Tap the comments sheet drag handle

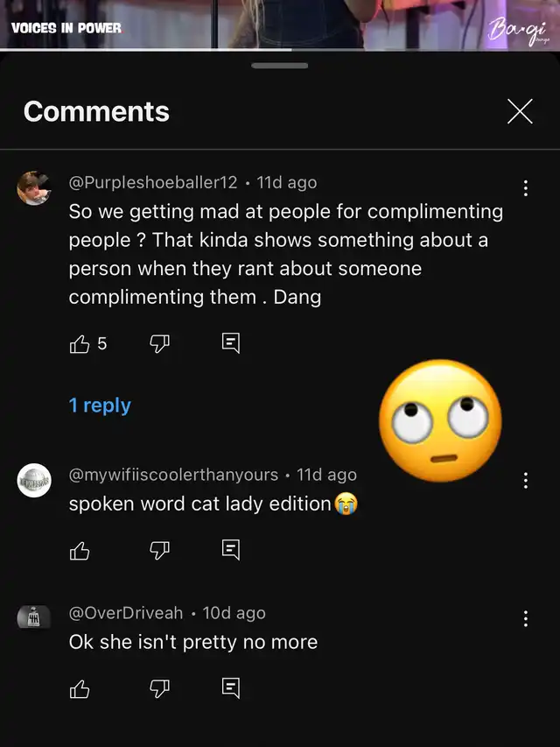point(280,66)
